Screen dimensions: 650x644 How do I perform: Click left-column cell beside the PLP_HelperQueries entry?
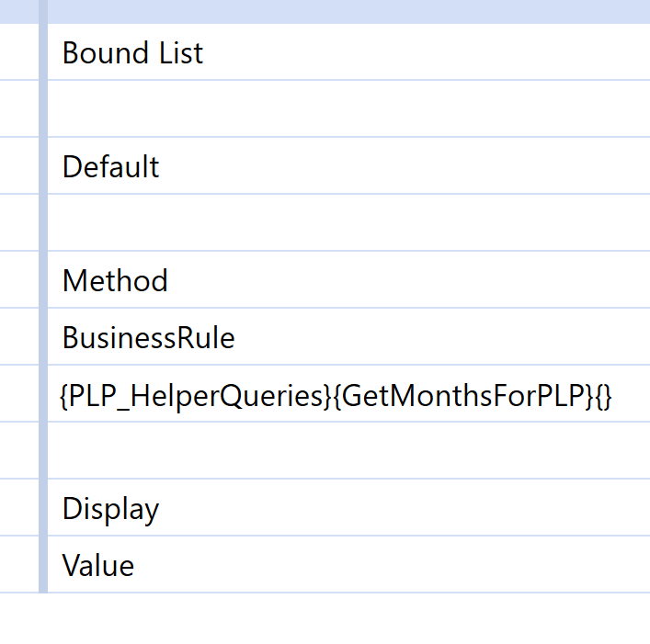pos(18,395)
